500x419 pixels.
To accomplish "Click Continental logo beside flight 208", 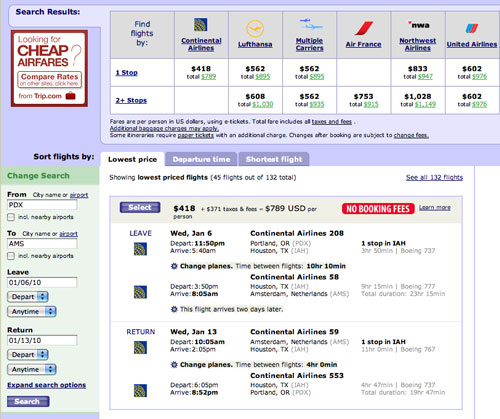I will [x=140, y=249].
